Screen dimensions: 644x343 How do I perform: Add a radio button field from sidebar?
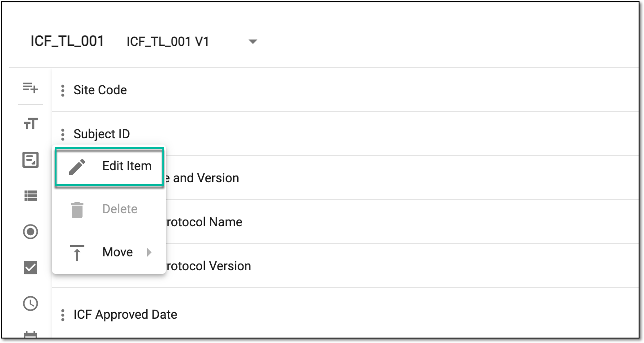(30, 232)
